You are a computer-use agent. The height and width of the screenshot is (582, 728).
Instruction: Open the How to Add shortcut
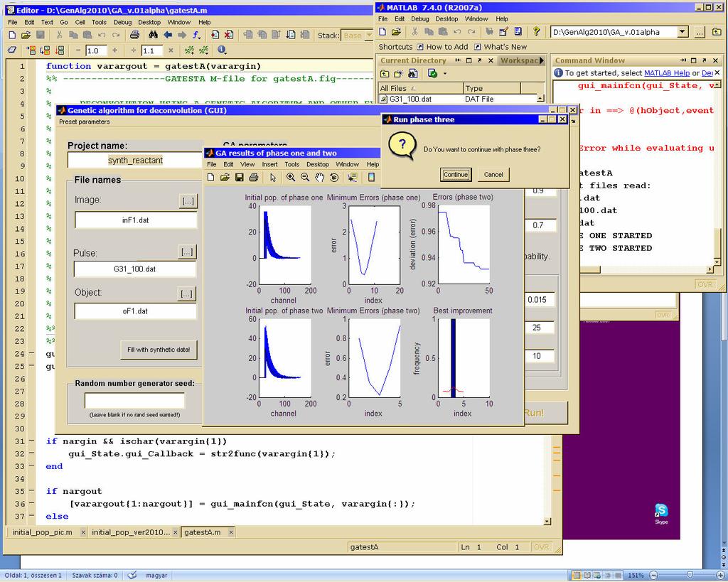click(x=442, y=47)
